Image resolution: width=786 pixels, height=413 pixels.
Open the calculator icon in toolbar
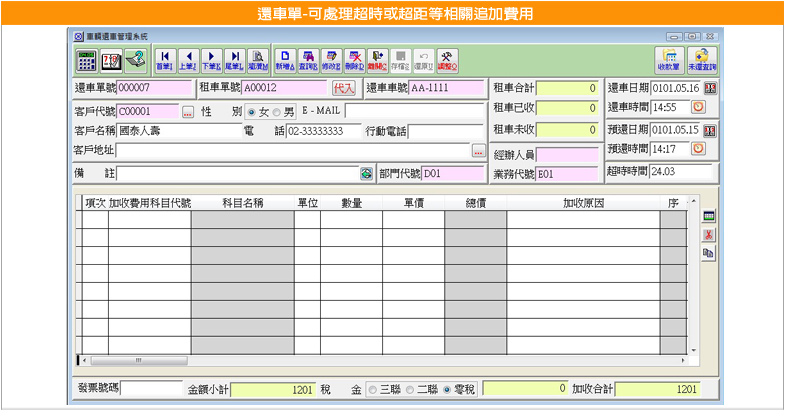coord(87,59)
